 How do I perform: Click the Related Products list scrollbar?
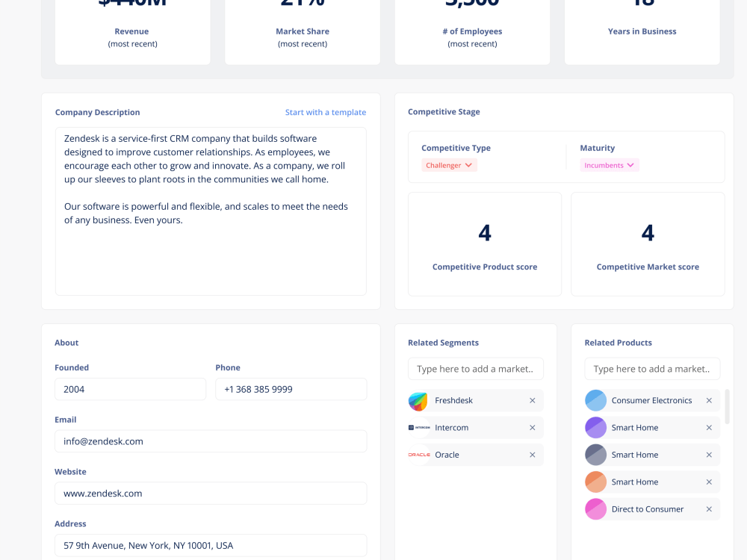coord(727,407)
